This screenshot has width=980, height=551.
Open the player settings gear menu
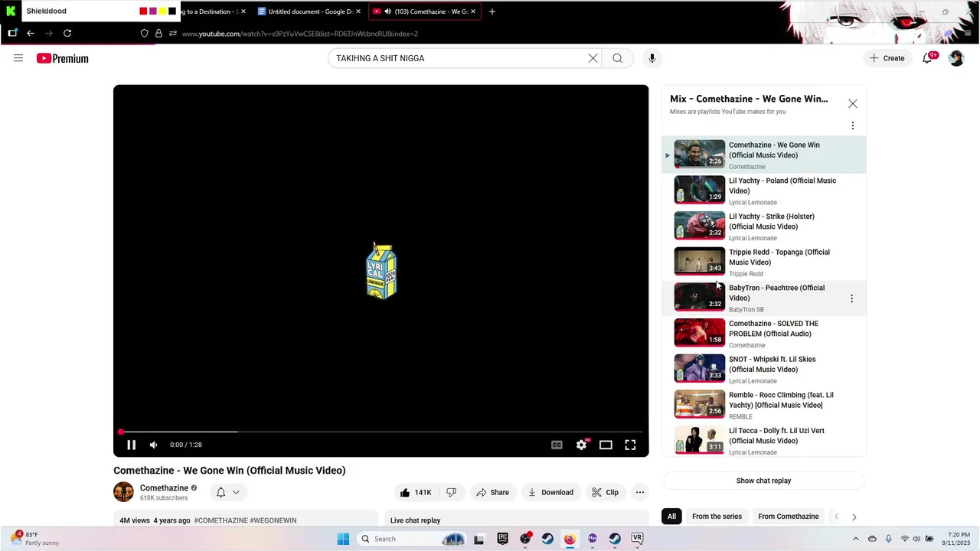[x=581, y=445]
